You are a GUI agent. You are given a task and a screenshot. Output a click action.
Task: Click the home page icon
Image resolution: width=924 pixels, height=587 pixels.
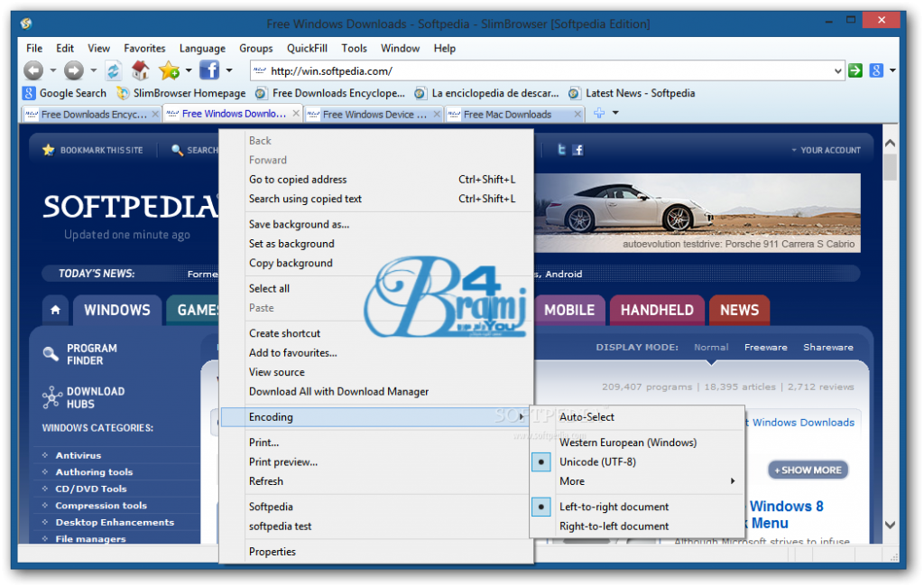click(x=141, y=70)
